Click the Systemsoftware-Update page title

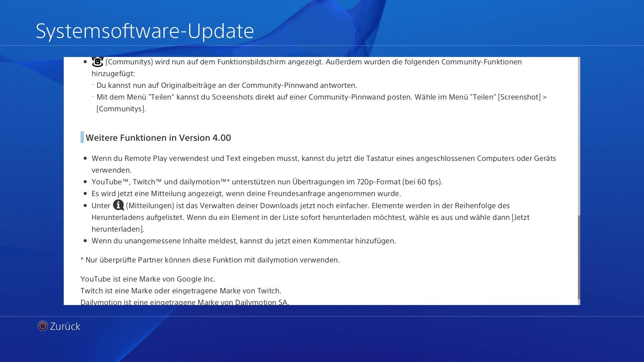pos(145,31)
